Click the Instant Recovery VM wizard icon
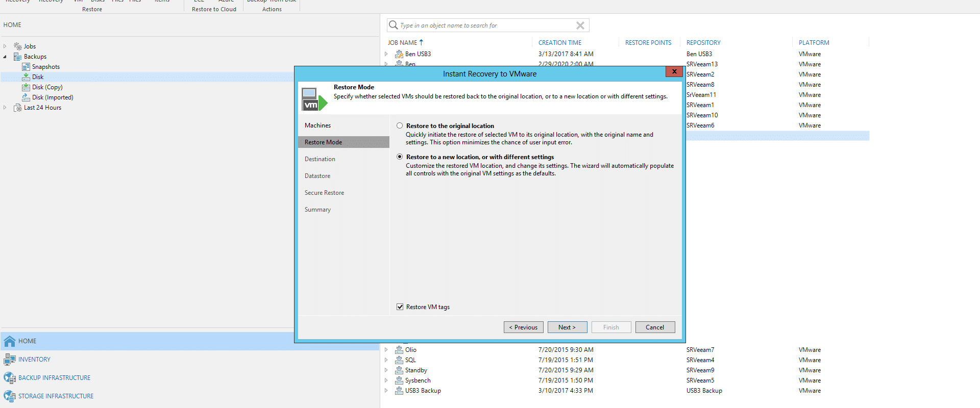 pyautogui.click(x=314, y=99)
